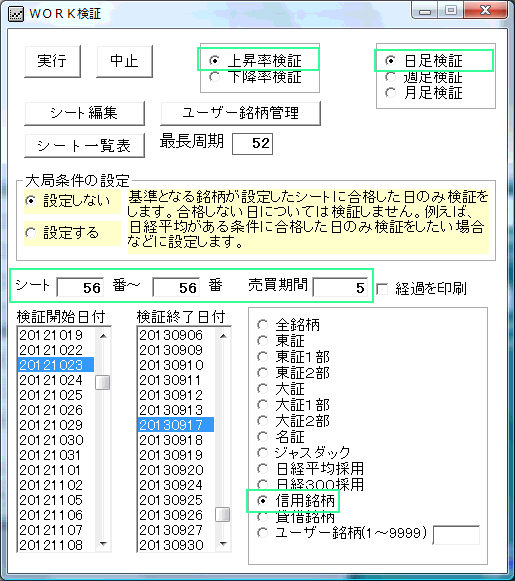Click the ユーザー銘柄 number input field
This screenshot has height=581, width=515.
coord(456,535)
